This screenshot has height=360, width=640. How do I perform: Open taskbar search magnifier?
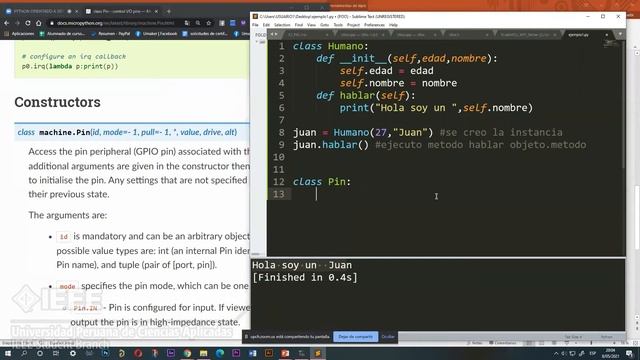24,353
